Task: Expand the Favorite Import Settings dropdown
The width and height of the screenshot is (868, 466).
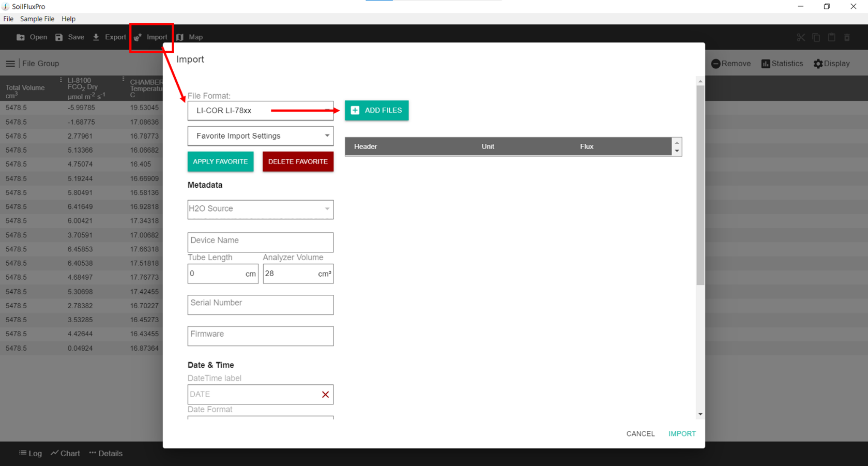Action: point(327,136)
